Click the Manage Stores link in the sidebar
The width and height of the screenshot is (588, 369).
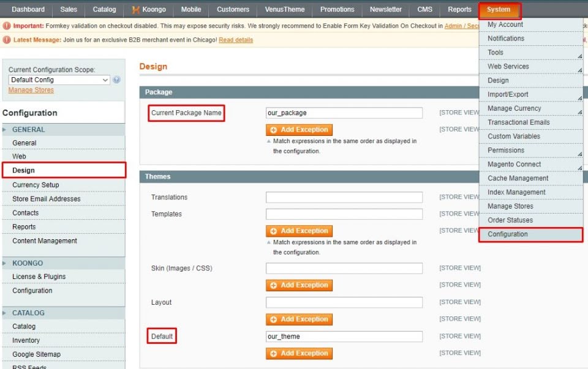[30, 90]
